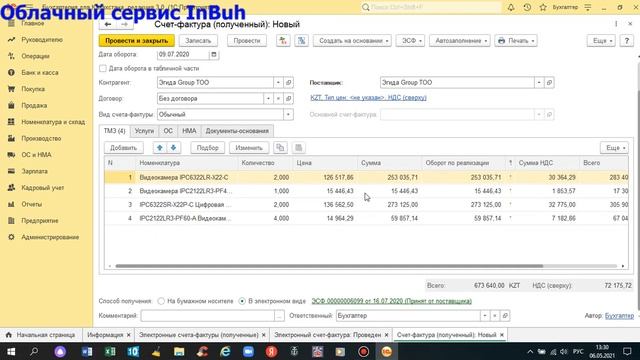The height and width of the screenshot is (360, 640).
Task: Switch to Электронный счет-фактура: Проведен tab
Action: [328, 335]
